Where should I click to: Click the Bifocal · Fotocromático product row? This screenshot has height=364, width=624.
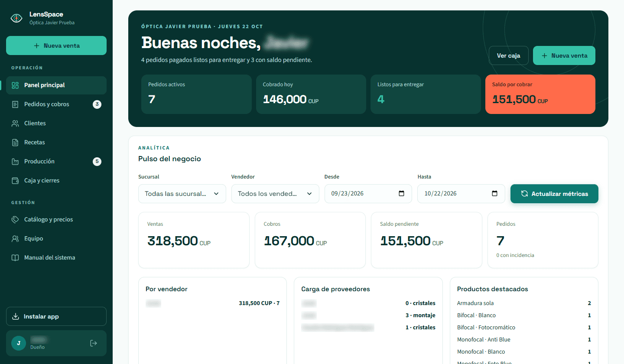pos(524,328)
